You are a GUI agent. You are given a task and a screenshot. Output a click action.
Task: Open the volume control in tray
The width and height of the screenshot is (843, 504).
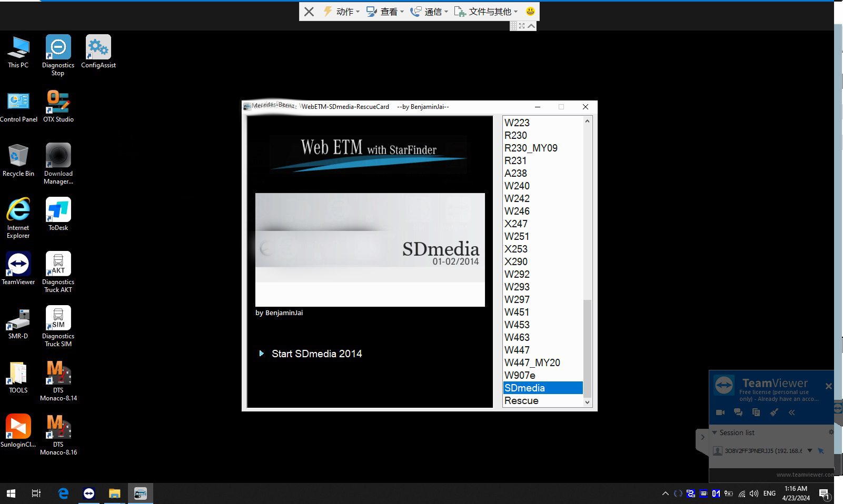754,493
